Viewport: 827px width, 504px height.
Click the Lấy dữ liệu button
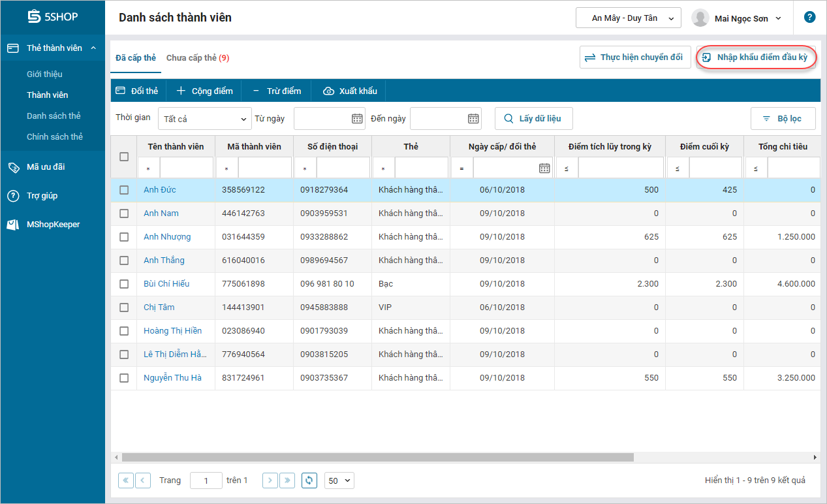(x=533, y=119)
